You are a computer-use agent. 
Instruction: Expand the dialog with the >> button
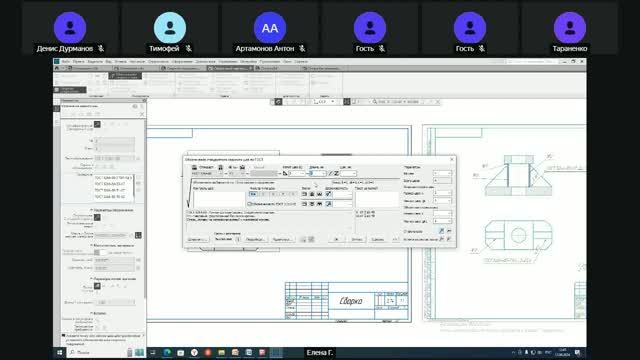coord(396,239)
